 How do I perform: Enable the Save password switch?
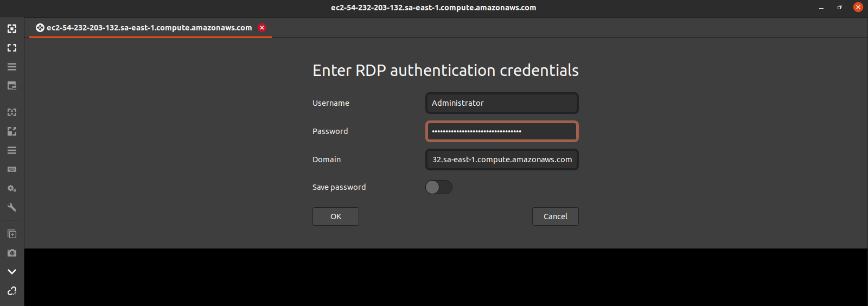pos(439,187)
